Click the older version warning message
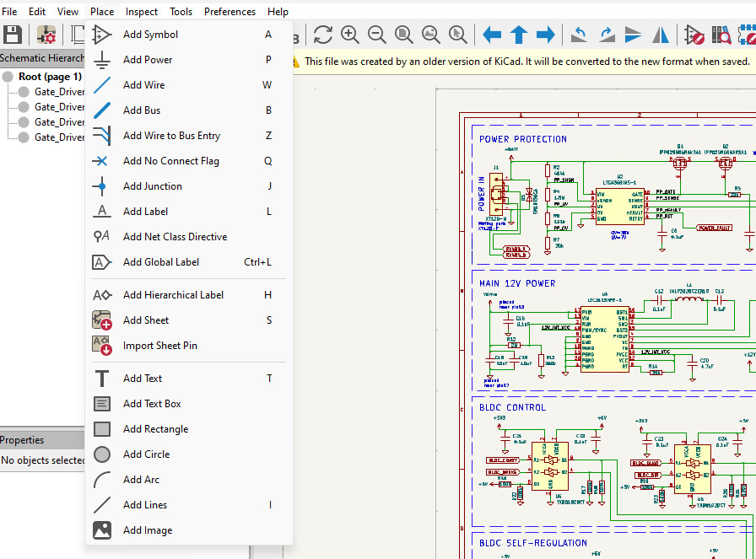This screenshot has width=756, height=559. [527, 62]
